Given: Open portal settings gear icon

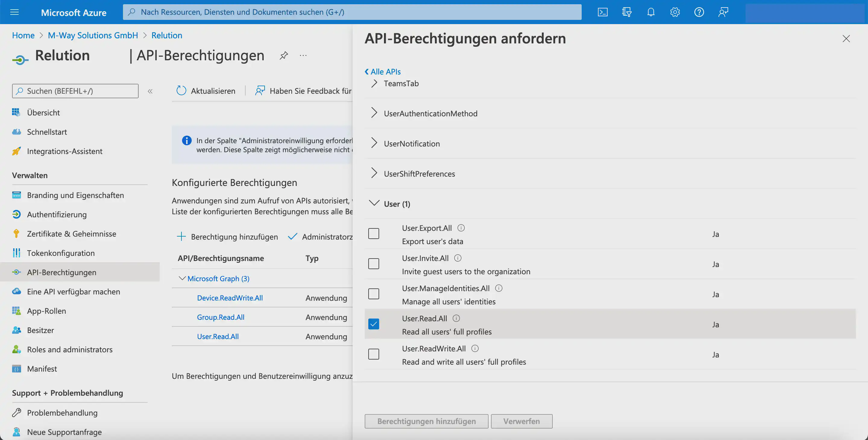Looking at the screenshot, I should click(675, 12).
